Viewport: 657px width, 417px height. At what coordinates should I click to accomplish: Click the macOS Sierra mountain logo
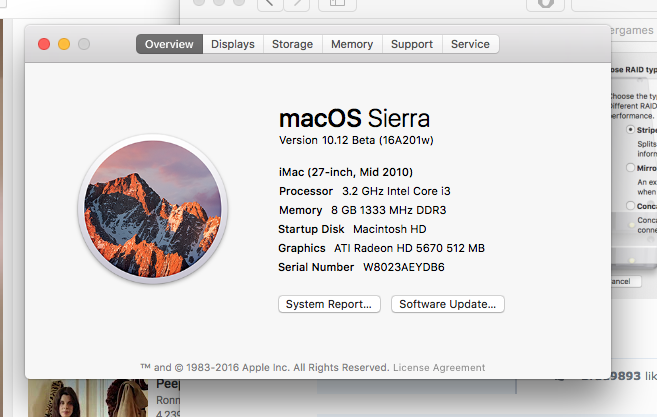pos(153,209)
